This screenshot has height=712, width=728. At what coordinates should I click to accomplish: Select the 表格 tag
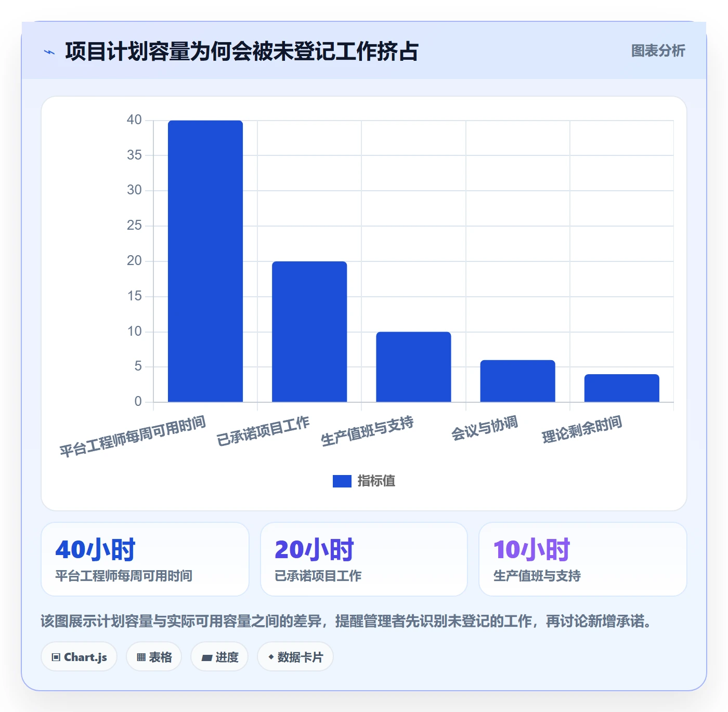point(154,657)
